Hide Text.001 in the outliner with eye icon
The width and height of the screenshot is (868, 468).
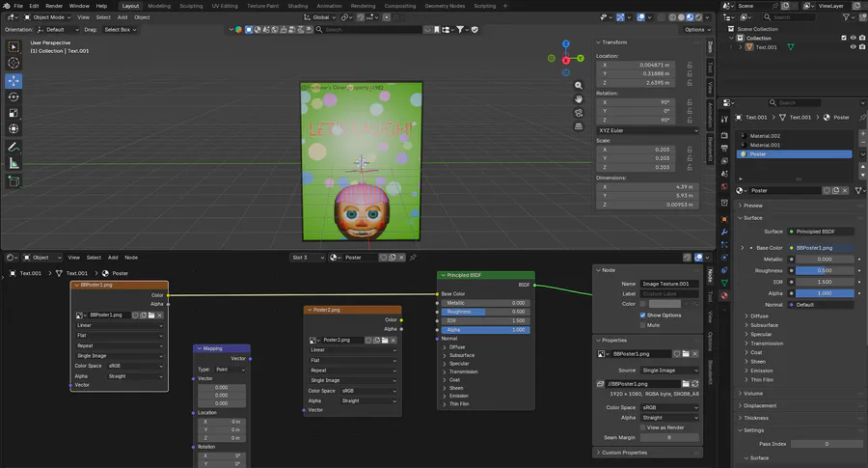pos(853,46)
